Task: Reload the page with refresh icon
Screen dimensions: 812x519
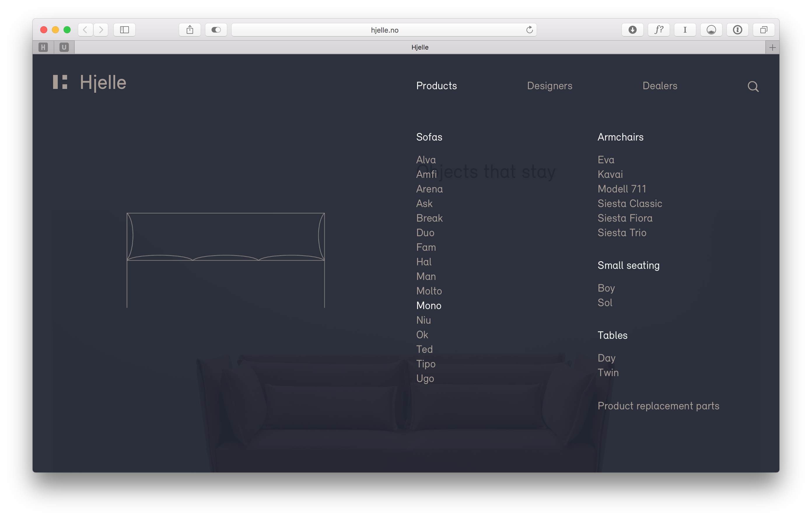Action: pos(529,30)
